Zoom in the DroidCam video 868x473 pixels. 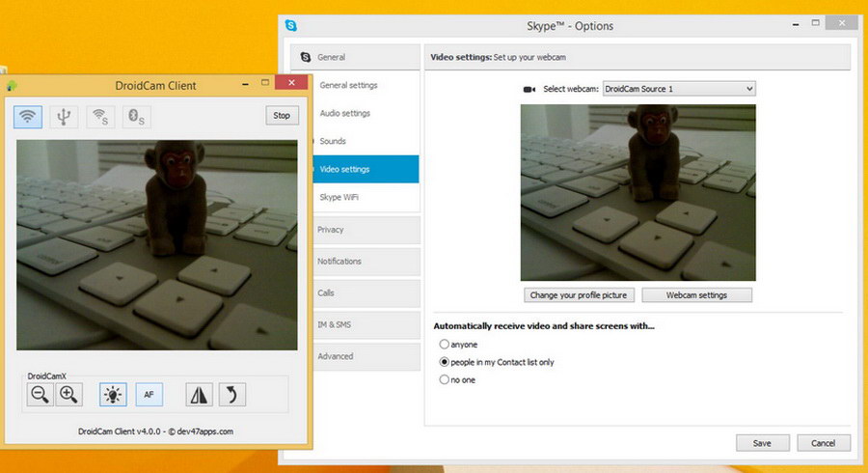pyautogui.click(x=68, y=394)
